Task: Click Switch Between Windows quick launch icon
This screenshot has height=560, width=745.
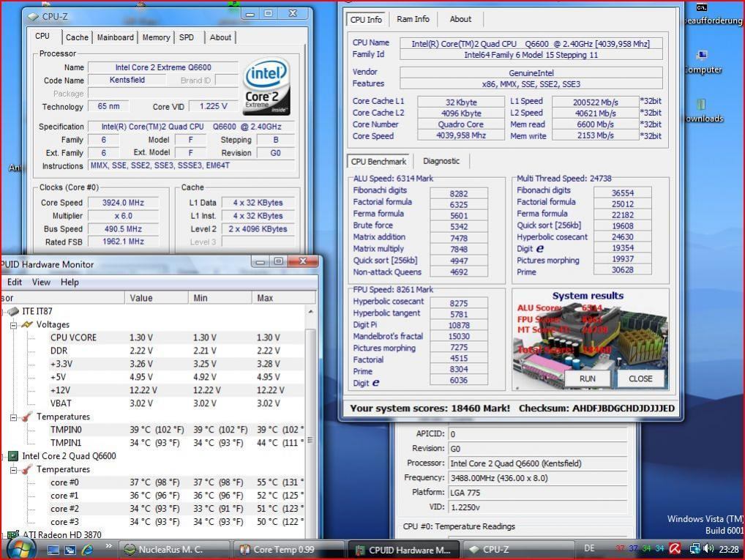Action: pyautogui.click(x=70, y=550)
